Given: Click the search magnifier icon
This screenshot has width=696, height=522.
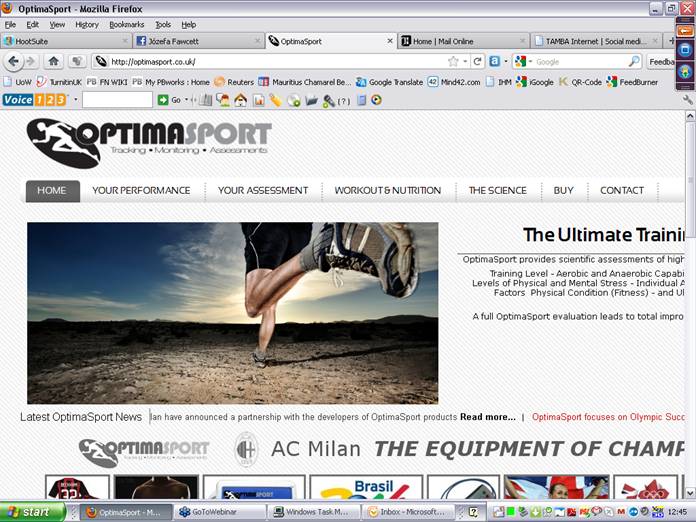Looking at the screenshot, I should (634, 62).
